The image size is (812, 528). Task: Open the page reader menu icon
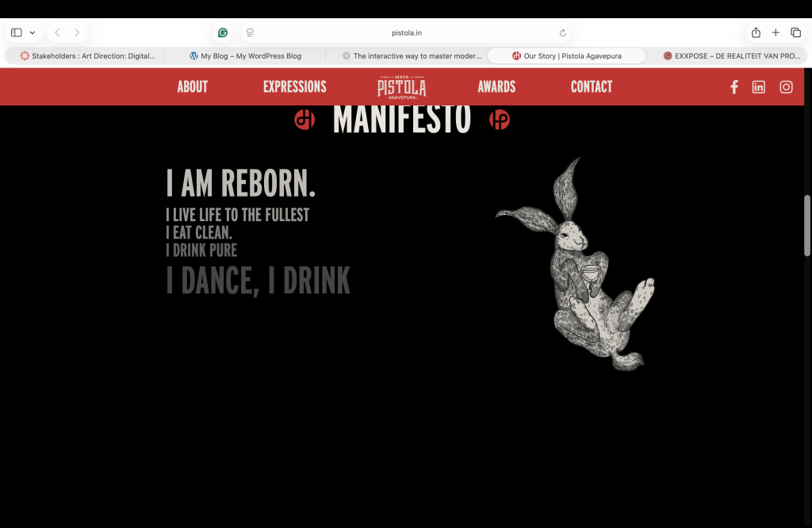[250, 33]
